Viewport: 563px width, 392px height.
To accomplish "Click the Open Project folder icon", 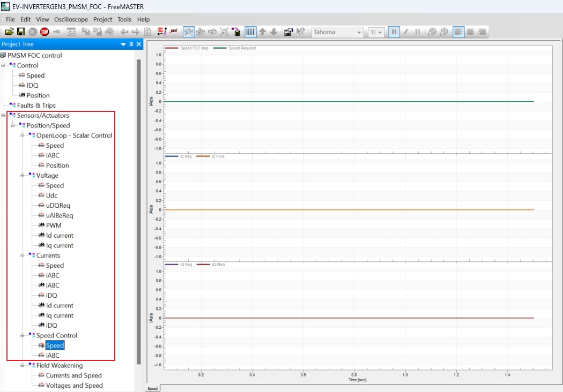I will click(x=9, y=32).
